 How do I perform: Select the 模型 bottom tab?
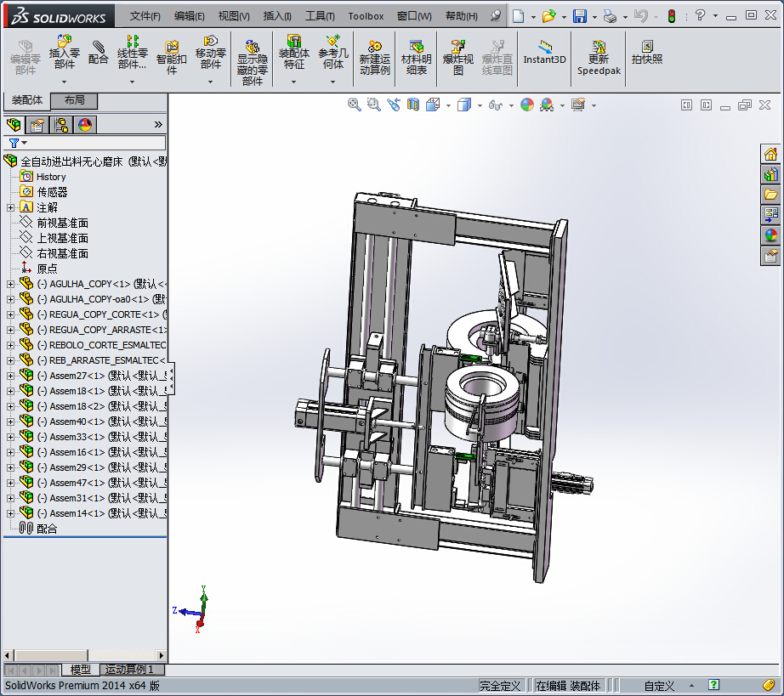(81, 670)
